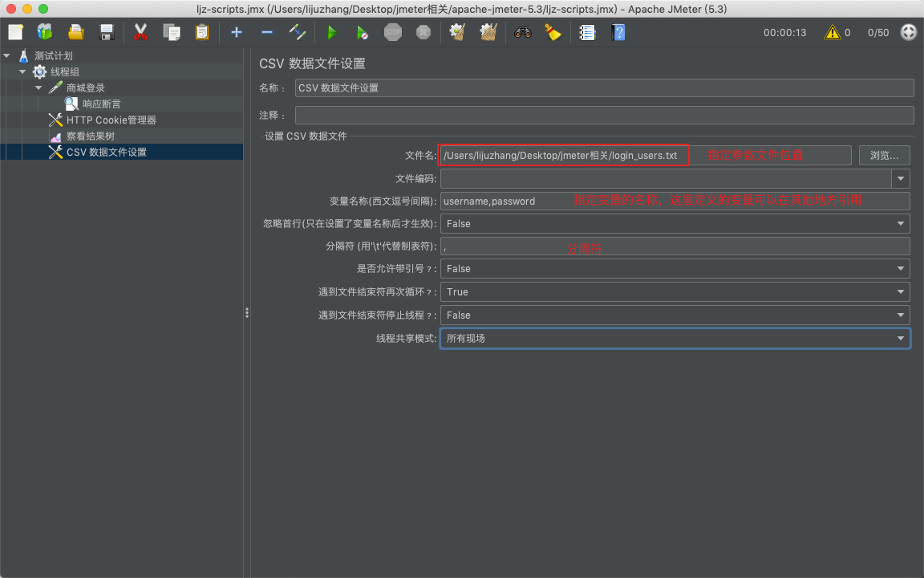The image size is (924, 578).
Task: Click the Stop test icon
Action: 393,32
